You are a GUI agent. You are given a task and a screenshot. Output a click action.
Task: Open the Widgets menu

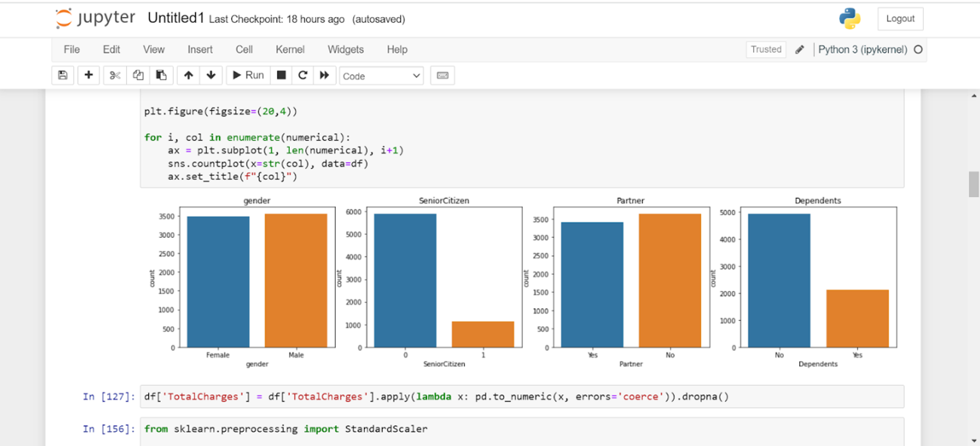pos(345,50)
